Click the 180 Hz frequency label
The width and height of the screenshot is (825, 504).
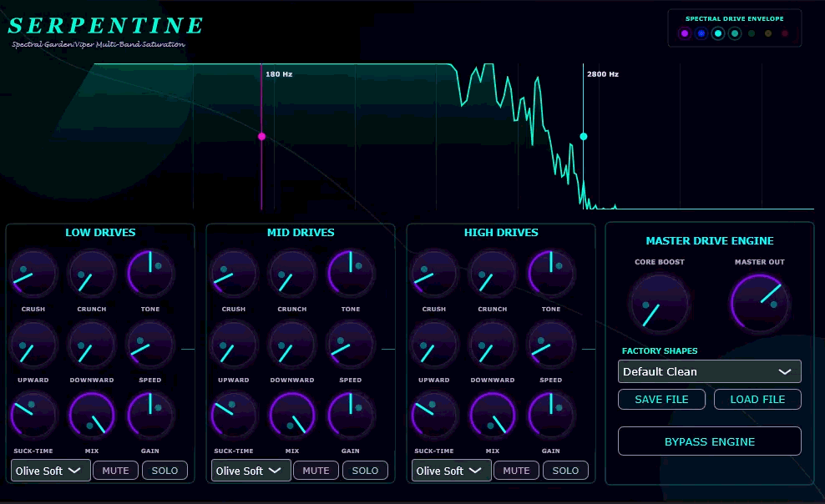click(x=279, y=74)
